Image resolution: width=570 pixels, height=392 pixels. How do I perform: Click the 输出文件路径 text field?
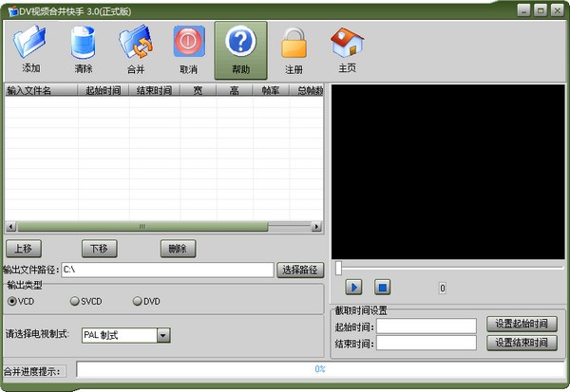(x=167, y=271)
